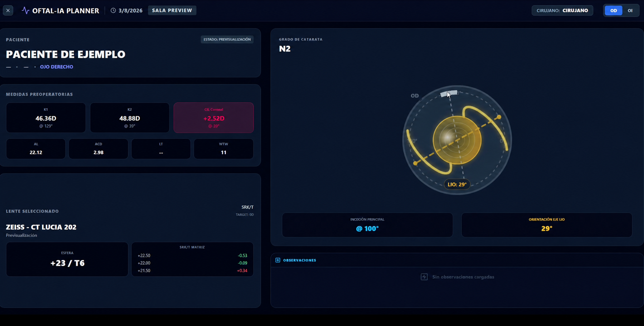
Task: Select the +22.50 row in SRK/T matrix
Action: [193, 255]
